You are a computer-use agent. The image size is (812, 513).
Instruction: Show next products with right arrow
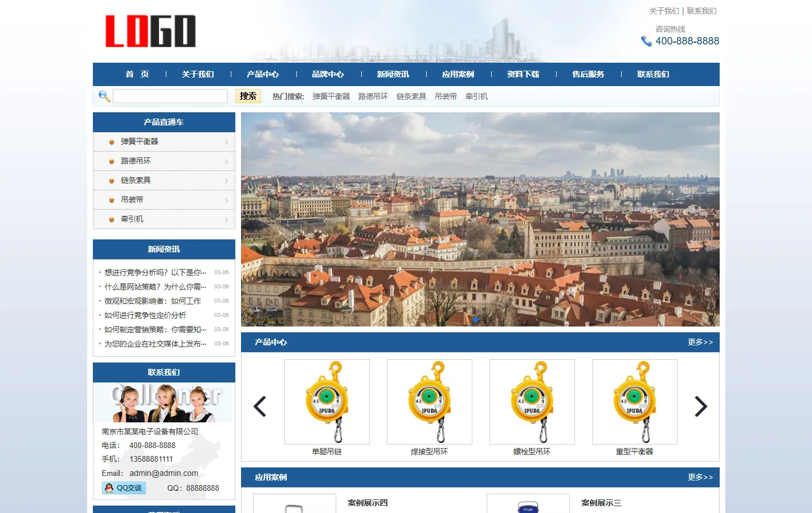point(701,406)
